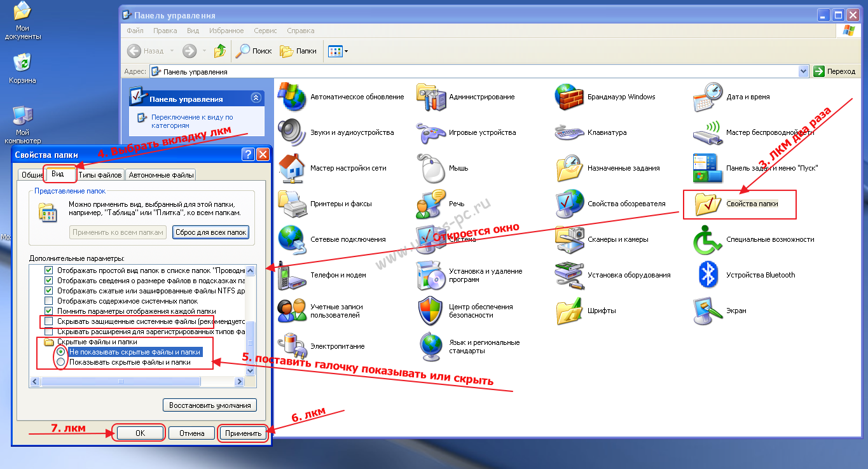The height and width of the screenshot is (469, 868).
Task: Collapse the Панель управления side panel
Action: 256,98
